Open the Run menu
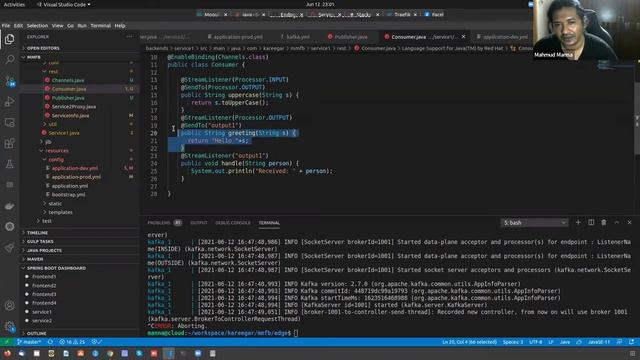The height and width of the screenshot is (360, 640). coord(82,26)
